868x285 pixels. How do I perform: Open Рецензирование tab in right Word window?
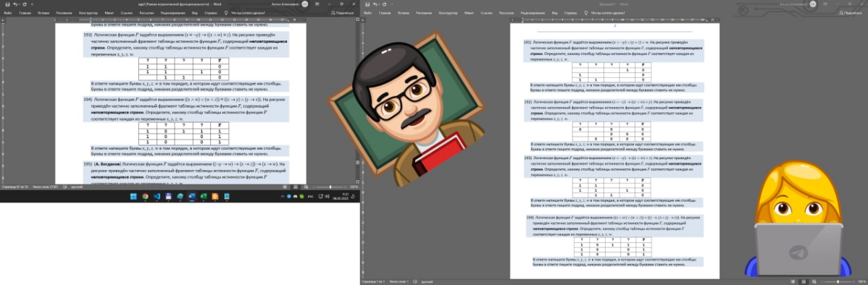[x=533, y=13]
